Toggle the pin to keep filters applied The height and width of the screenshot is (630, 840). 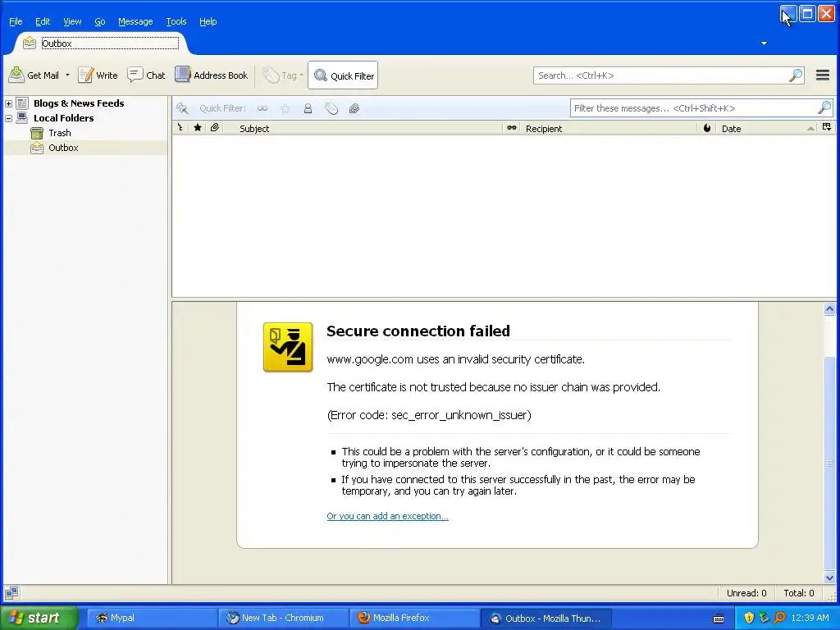pyautogui.click(x=182, y=108)
